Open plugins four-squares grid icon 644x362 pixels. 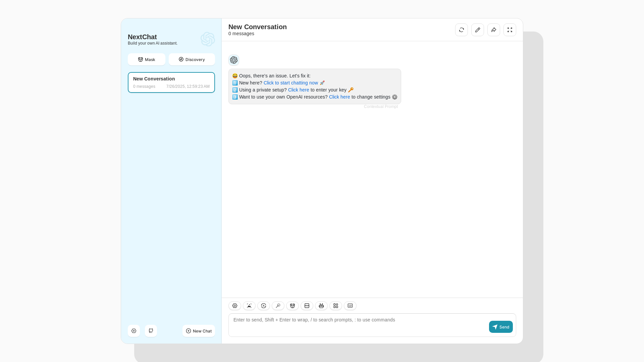point(336,306)
